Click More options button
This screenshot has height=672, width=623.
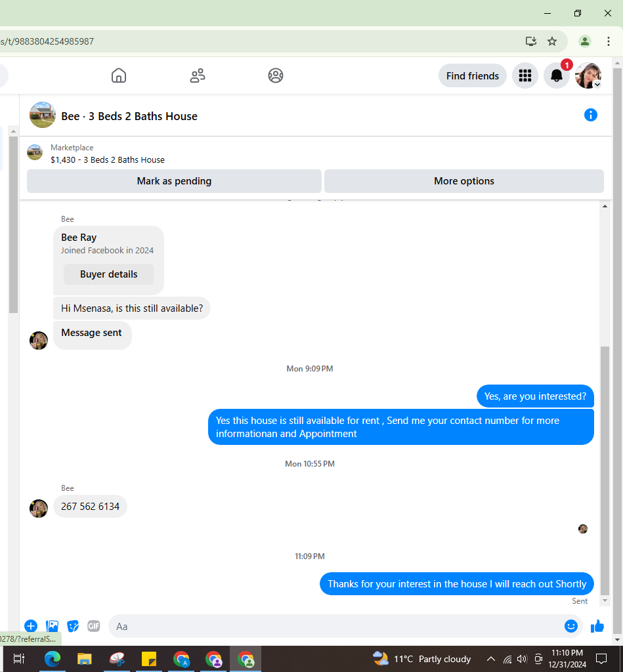click(464, 181)
